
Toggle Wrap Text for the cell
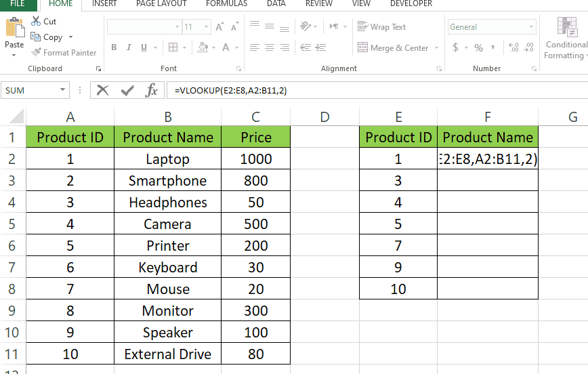[x=381, y=26]
